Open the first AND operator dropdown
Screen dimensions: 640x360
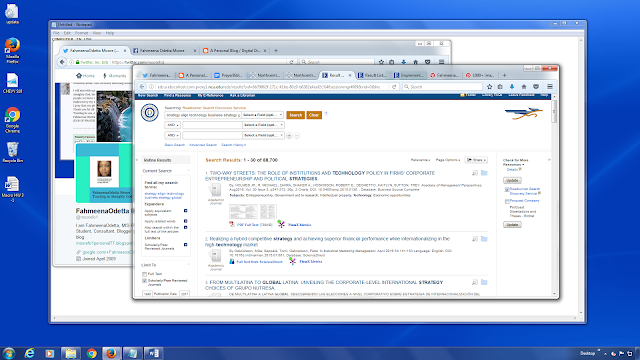pos(173,125)
